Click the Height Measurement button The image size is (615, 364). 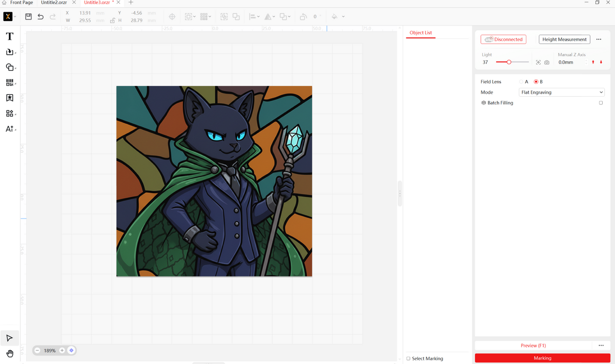(x=564, y=39)
